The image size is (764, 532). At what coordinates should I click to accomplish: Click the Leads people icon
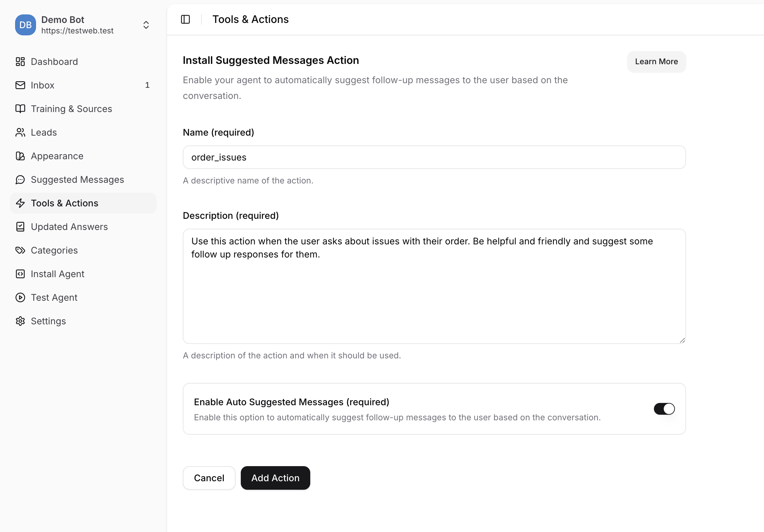coord(20,132)
